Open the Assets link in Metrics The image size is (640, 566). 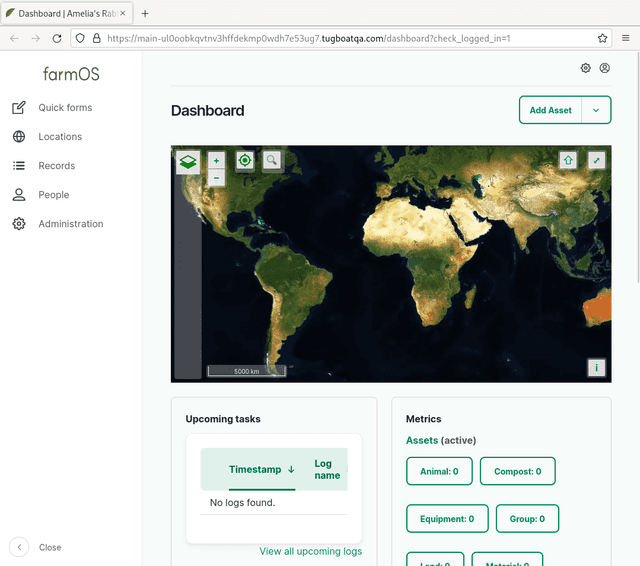pos(422,440)
